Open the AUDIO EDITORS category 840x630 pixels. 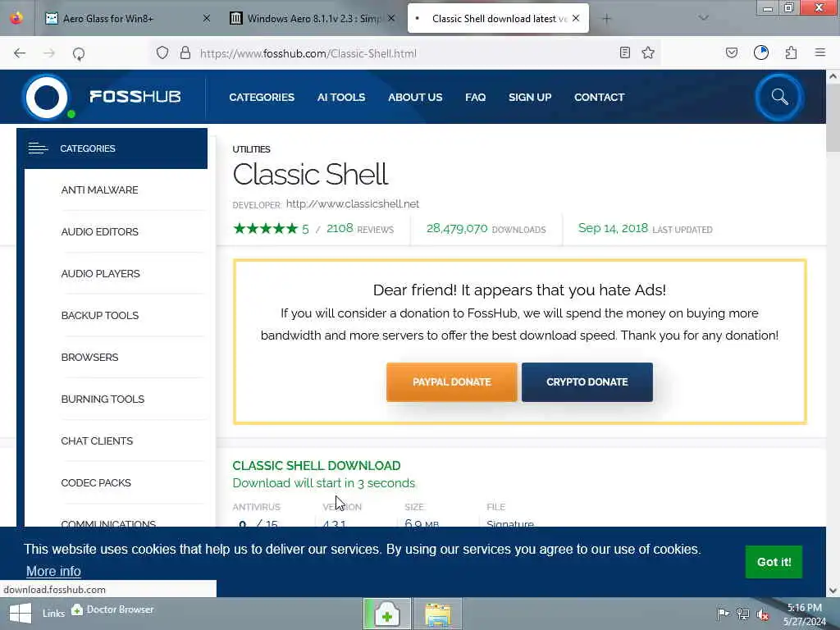click(x=99, y=231)
